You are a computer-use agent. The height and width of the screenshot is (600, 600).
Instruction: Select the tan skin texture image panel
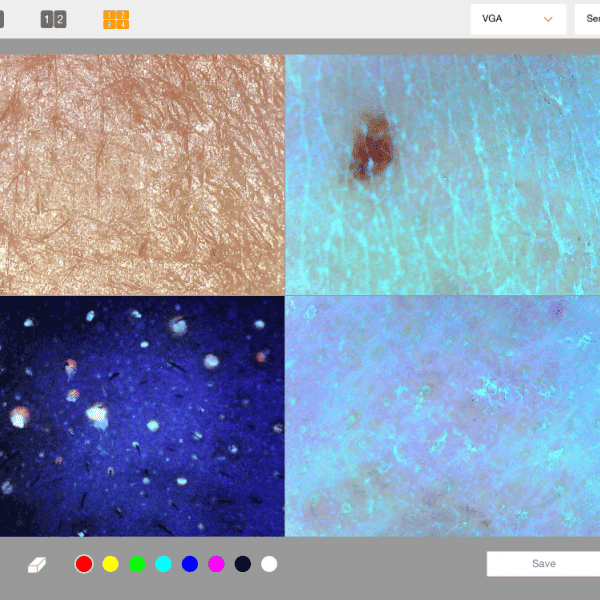click(x=142, y=175)
